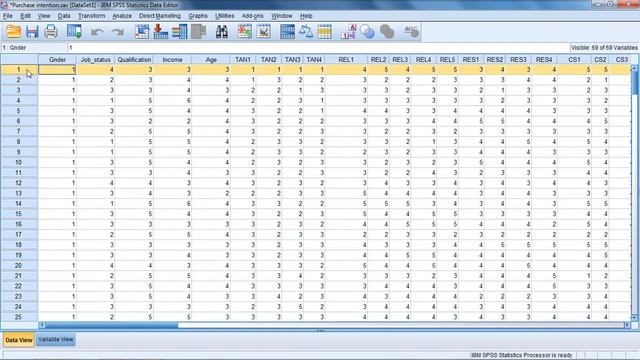Select the Qualification column header
The image size is (640, 360).
pos(134,60)
